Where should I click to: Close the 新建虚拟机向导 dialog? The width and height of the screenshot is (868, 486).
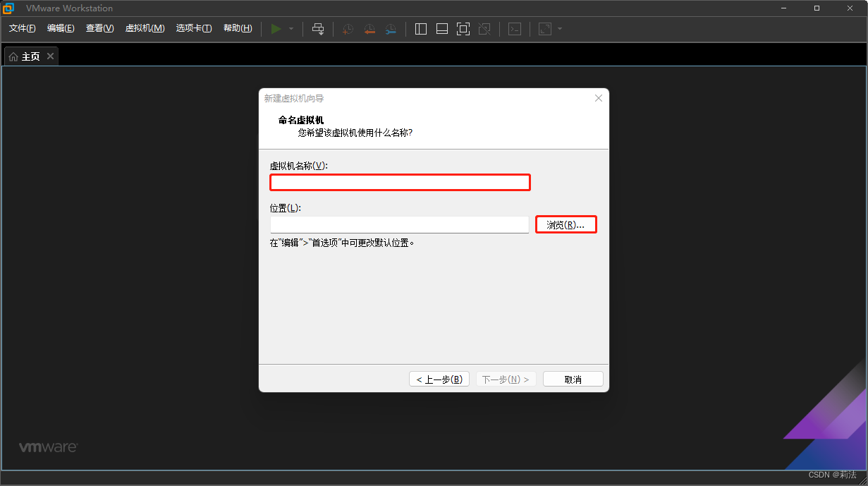[599, 98]
